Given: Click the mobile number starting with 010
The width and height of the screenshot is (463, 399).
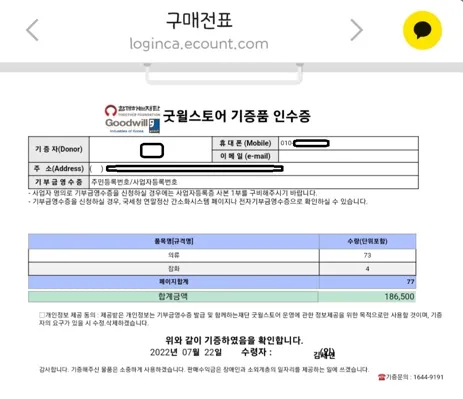Looking at the screenshot, I should click(x=305, y=143).
